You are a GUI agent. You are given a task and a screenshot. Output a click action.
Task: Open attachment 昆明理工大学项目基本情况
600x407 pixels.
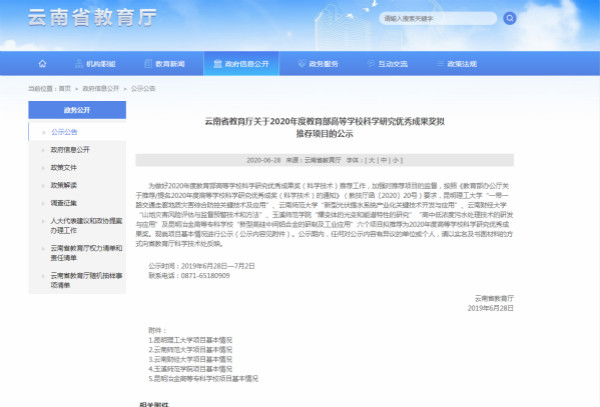[x=192, y=341]
